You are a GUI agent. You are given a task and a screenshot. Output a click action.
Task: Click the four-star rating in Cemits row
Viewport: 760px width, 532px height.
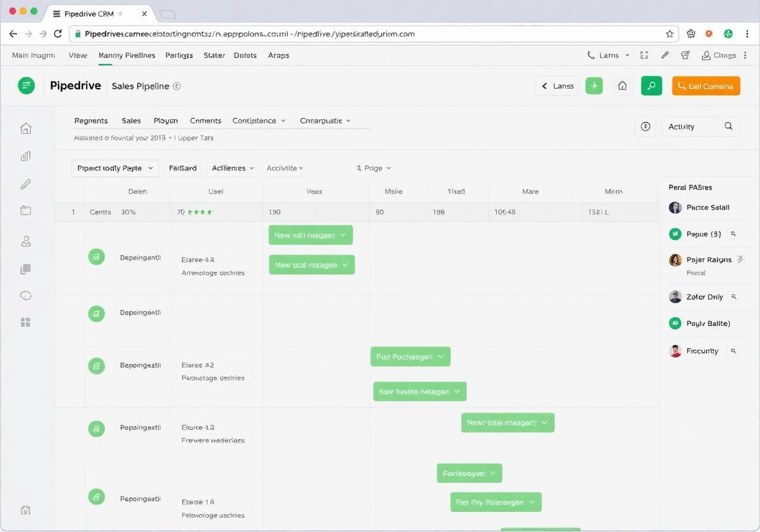199,212
